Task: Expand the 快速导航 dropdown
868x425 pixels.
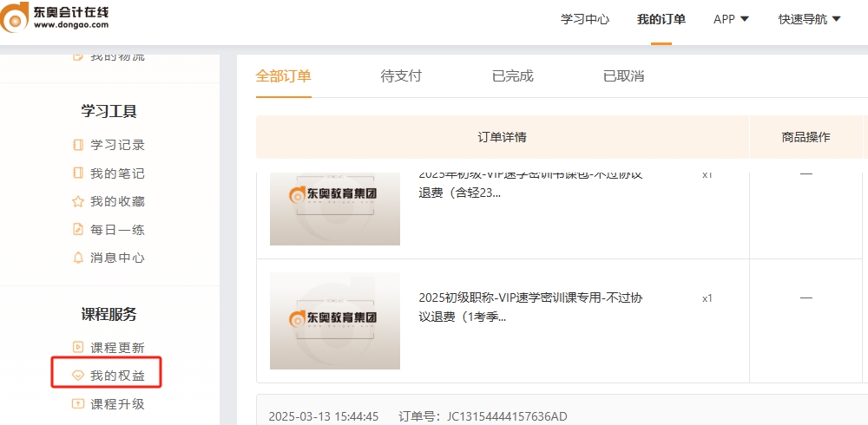Action: 809,19
